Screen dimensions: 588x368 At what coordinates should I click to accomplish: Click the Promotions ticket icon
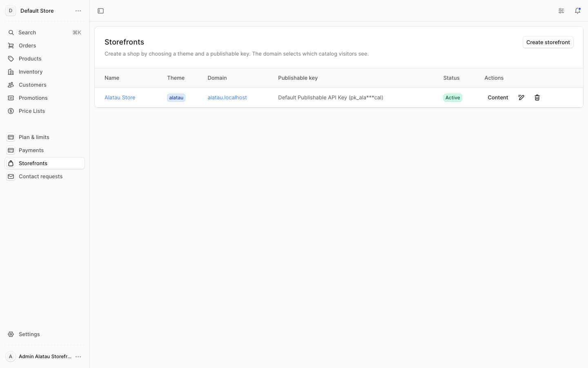pos(11,98)
